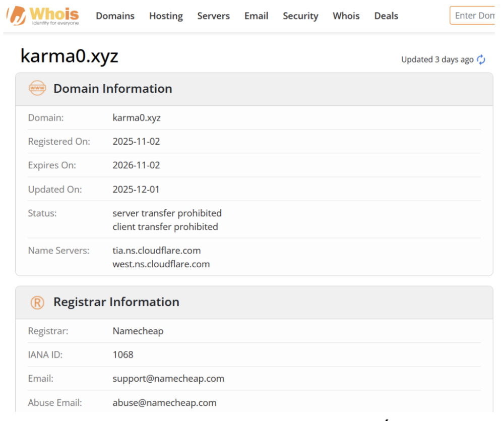Open the Hosting menu
This screenshot has width=504, height=421.
pos(166,16)
